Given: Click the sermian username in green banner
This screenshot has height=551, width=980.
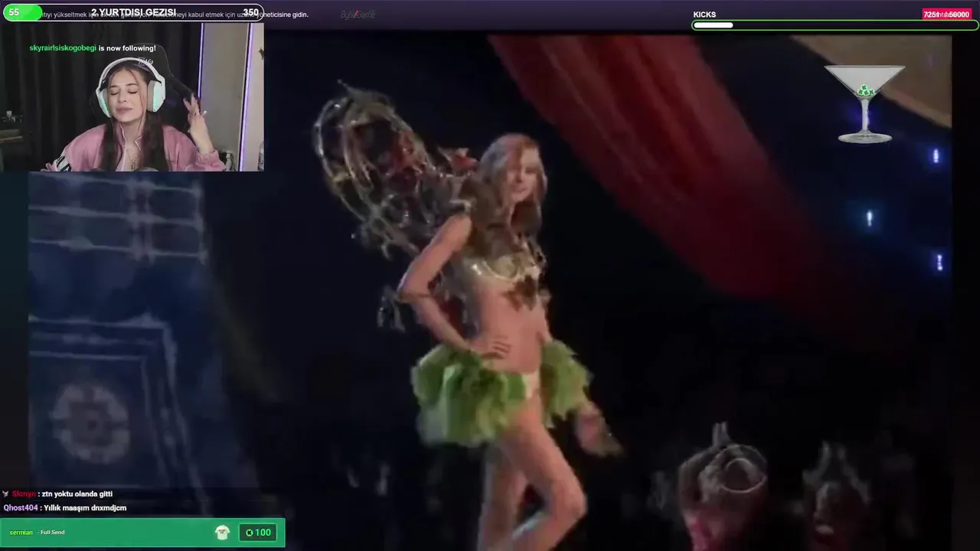Looking at the screenshot, I should (x=21, y=533).
